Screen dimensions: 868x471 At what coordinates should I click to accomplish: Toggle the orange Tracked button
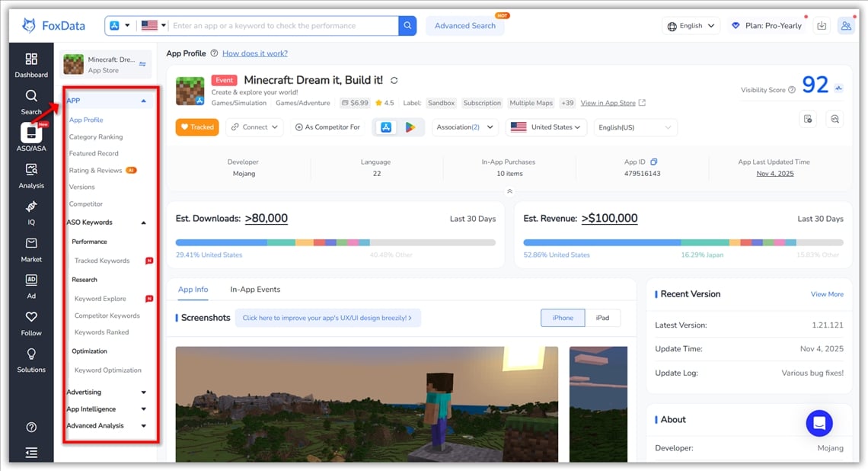197,127
